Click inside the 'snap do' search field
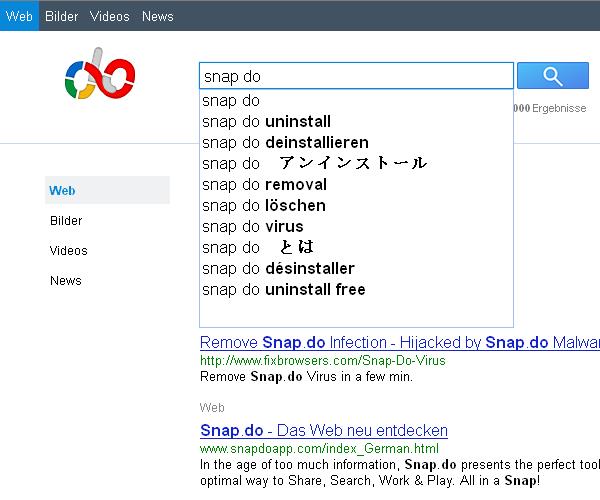600x500 pixels. 356,76
